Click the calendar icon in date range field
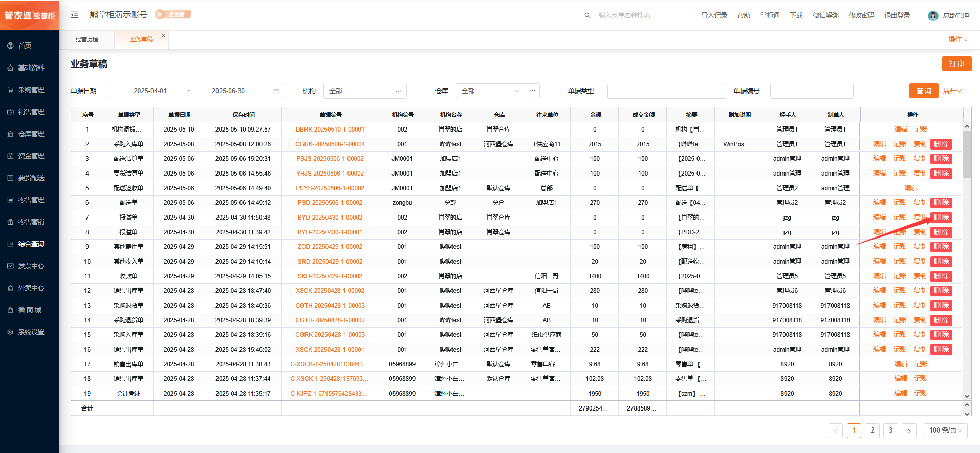 [276, 91]
